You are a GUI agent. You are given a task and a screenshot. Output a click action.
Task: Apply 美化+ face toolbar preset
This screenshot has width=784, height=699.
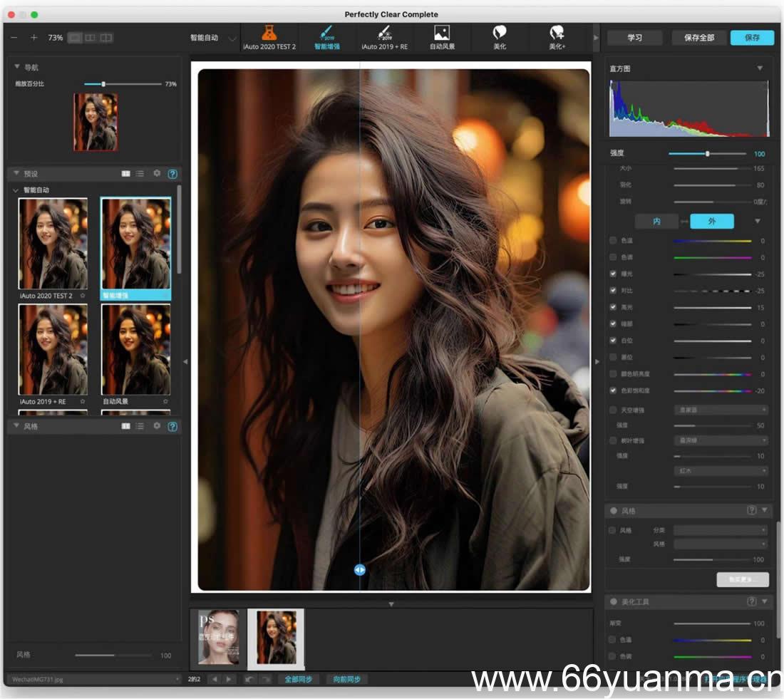(557, 38)
